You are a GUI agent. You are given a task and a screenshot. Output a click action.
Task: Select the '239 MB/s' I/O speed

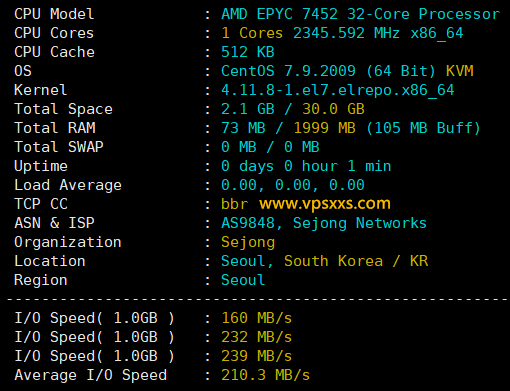257,356
